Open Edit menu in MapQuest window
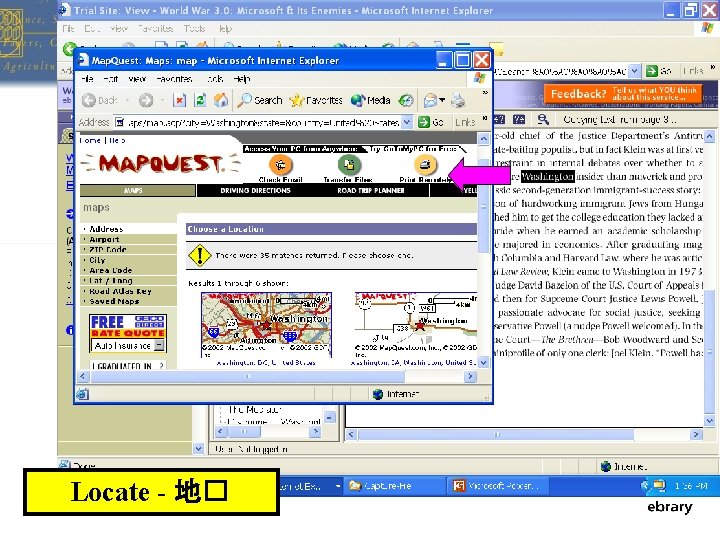This screenshot has height=540, width=720. coord(110,79)
